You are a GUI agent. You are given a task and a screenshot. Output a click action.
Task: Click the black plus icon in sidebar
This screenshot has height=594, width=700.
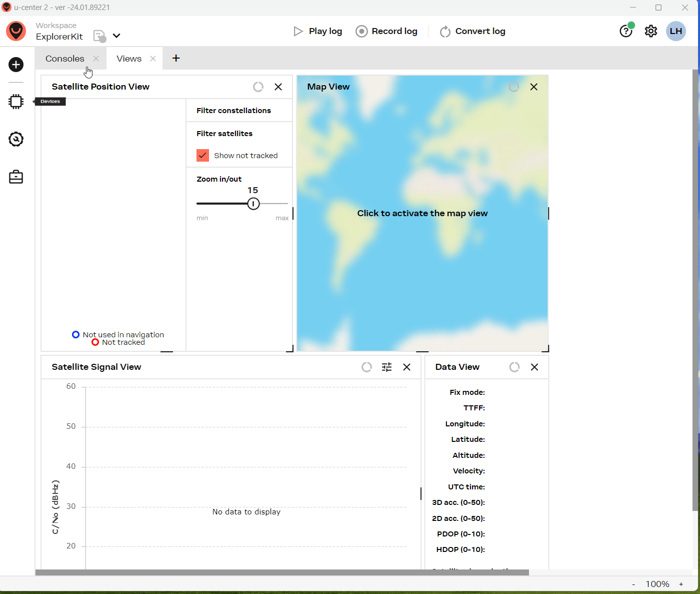[x=16, y=65]
